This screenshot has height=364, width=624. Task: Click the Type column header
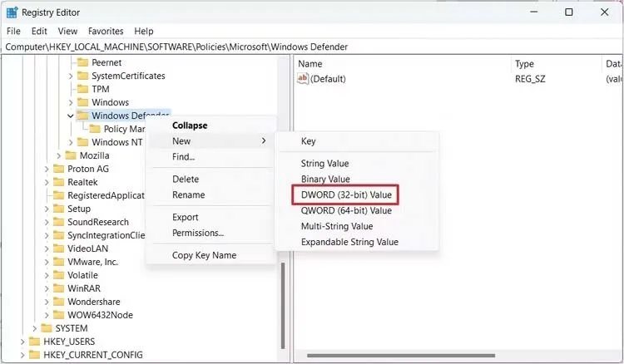524,63
